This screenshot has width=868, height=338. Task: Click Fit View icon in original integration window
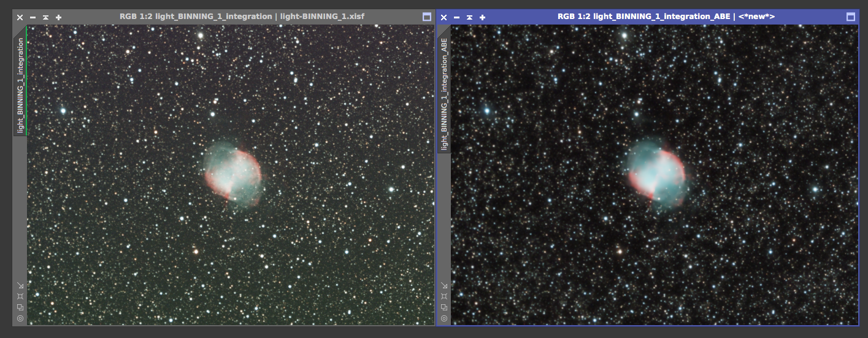(x=20, y=285)
